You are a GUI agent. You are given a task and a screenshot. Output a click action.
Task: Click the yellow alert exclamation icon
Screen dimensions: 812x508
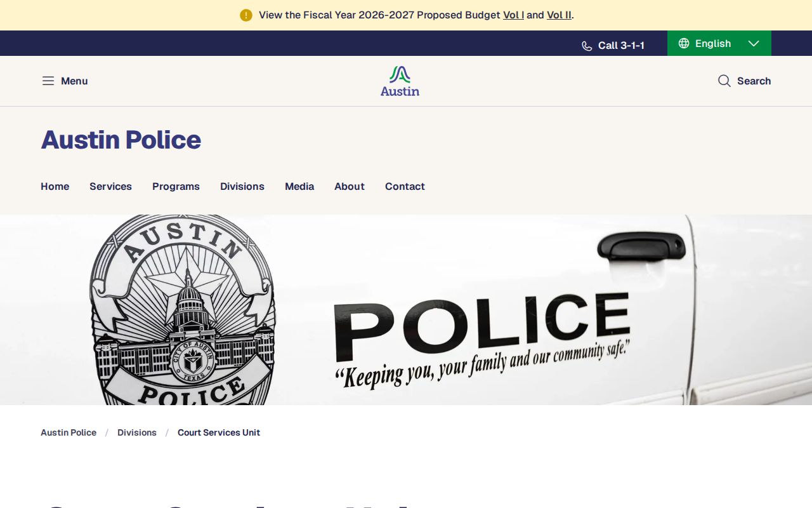pyautogui.click(x=246, y=15)
